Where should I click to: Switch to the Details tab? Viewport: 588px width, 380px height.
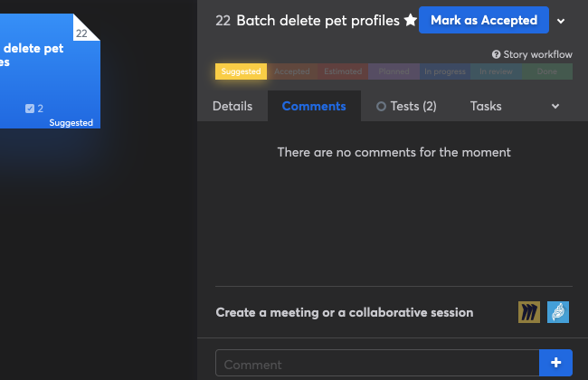[232, 106]
